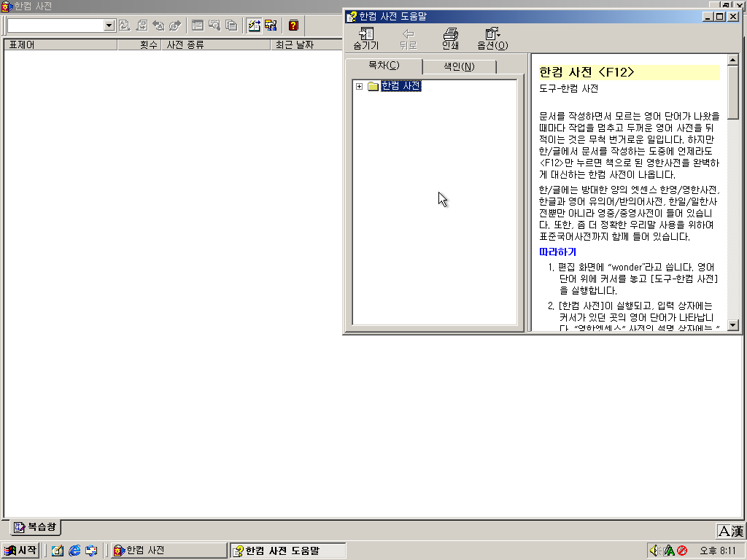Click the greyed copy pages toolbar icon
The image size is (747, 560).
[x=231, y=26]
